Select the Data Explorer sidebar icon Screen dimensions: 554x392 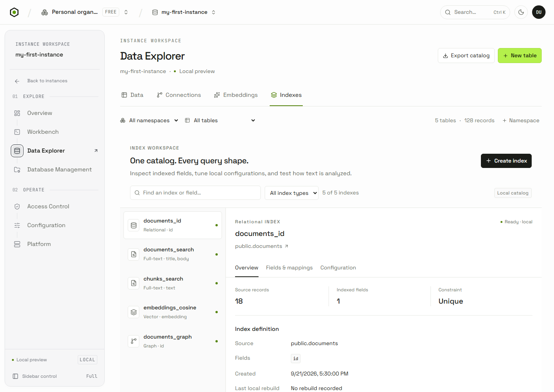(17, 151)
